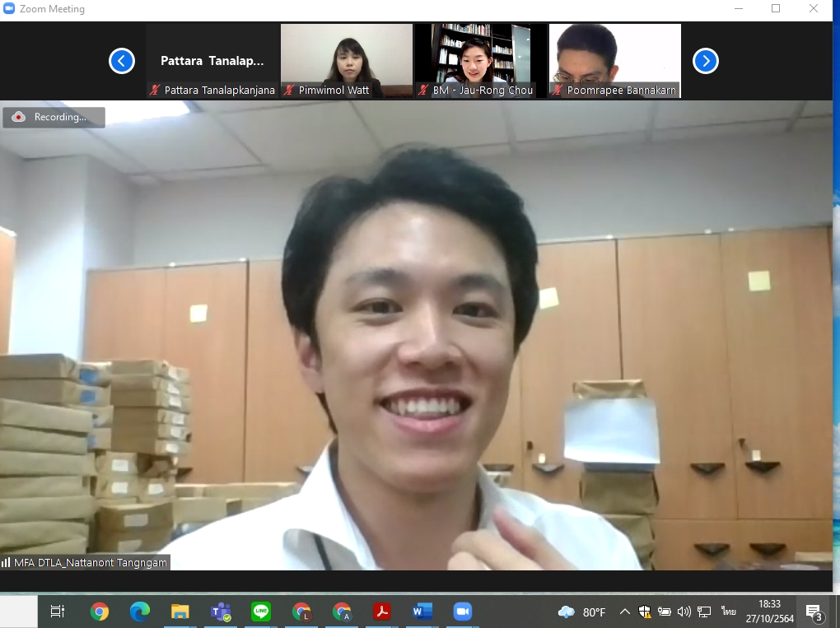Select Pattara Tanalapkanjana participant tile
This screenshot has height=628, width=840.
click(x=212, y=61)
